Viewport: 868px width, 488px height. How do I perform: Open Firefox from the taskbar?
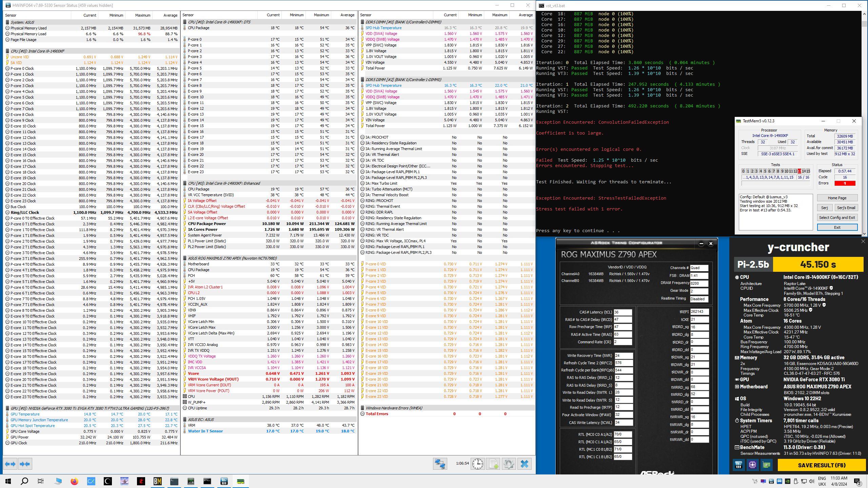pos(74,481)
